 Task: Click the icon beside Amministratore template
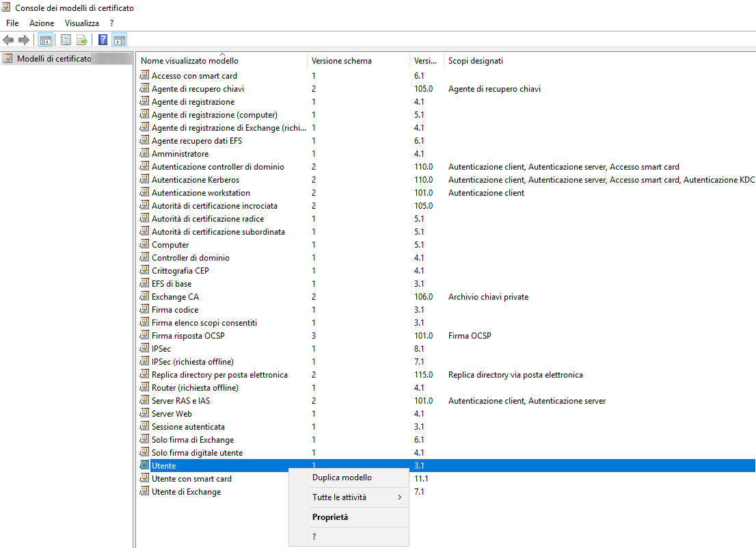click(x=144, y=153)
